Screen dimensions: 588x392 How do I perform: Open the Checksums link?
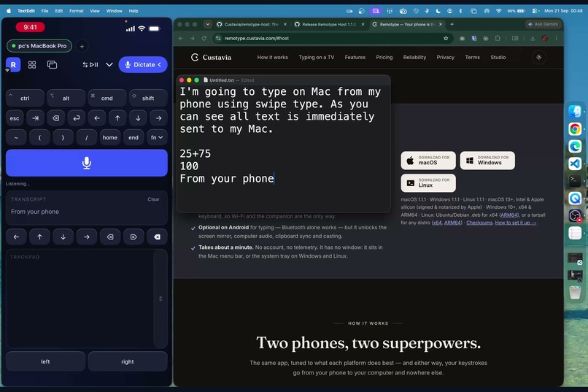point(479,223)
